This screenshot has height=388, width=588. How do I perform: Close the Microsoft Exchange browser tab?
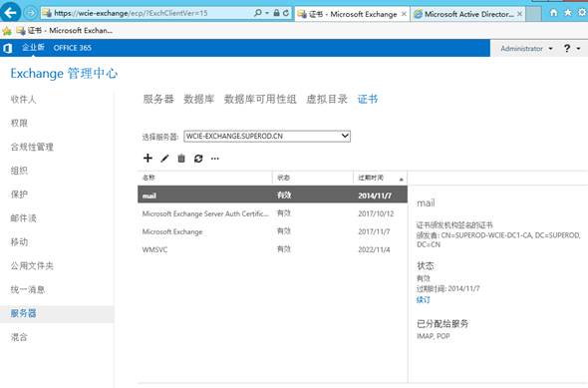point(404,14)
